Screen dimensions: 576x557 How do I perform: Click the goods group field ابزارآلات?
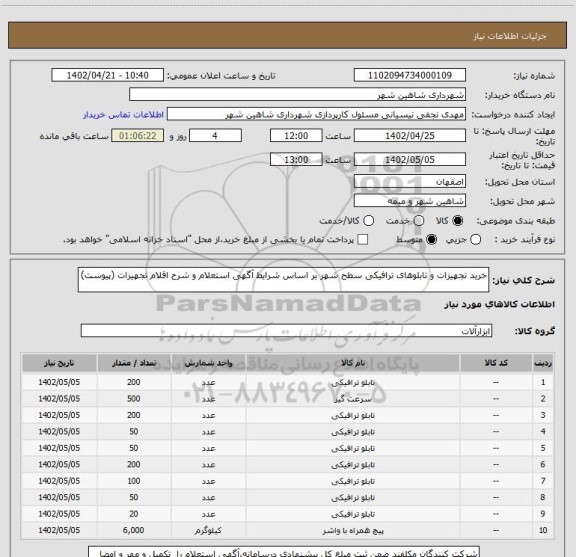tap(286, 331)
